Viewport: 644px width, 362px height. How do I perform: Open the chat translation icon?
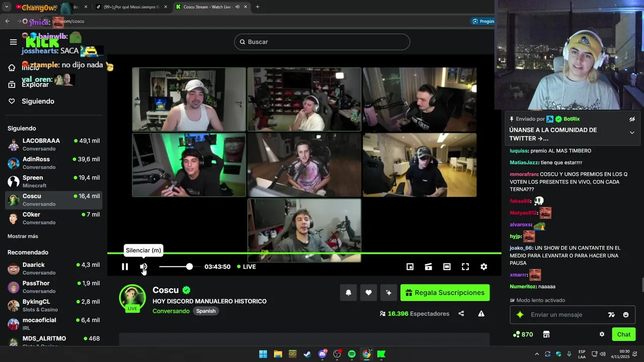pos(611,315)
